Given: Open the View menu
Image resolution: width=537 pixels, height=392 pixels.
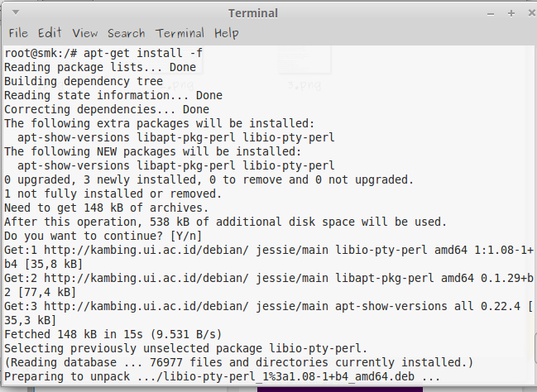Looking at the screenshot, I should [x=84, y=33].
